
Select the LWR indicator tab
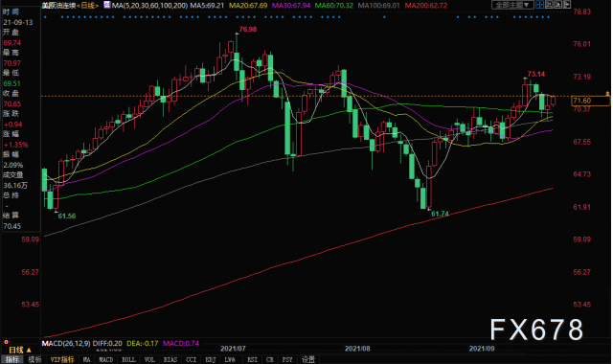(230, 359)
